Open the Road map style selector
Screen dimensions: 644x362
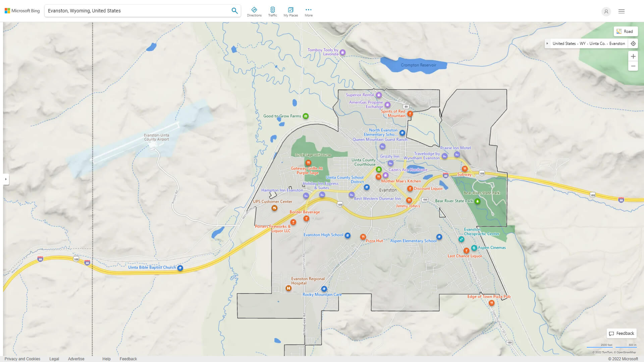coord(625,31)
